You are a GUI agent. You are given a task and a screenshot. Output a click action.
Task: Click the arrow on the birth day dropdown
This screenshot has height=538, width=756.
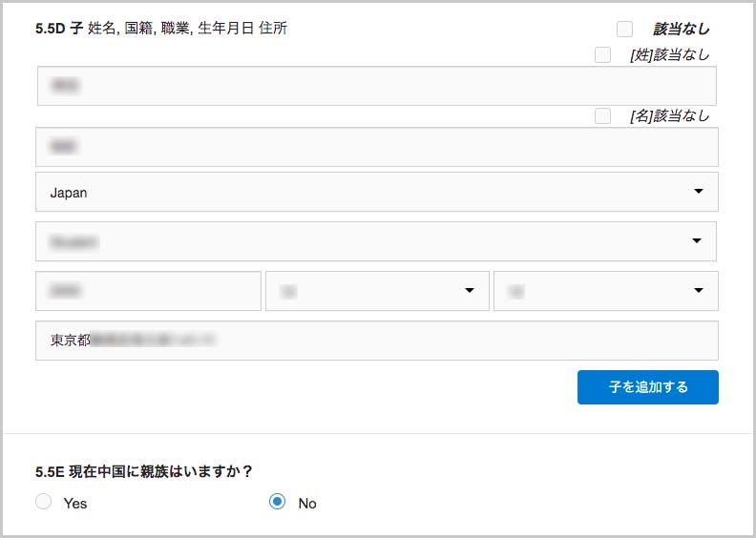[698, 290]
